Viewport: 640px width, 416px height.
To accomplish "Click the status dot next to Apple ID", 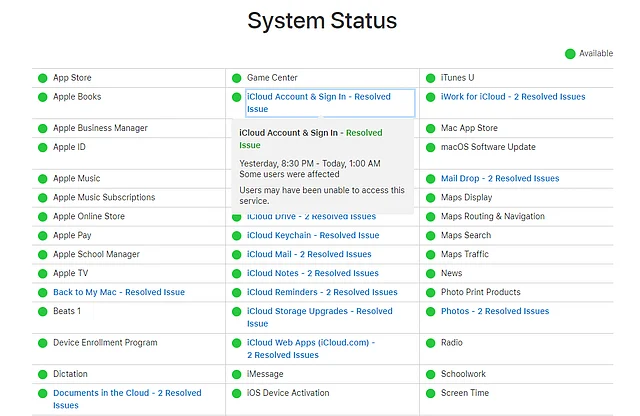I will point(42,147).
